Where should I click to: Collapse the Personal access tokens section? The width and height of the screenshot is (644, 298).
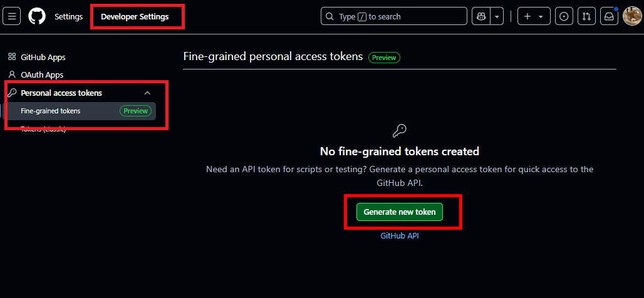coord(147,93)
